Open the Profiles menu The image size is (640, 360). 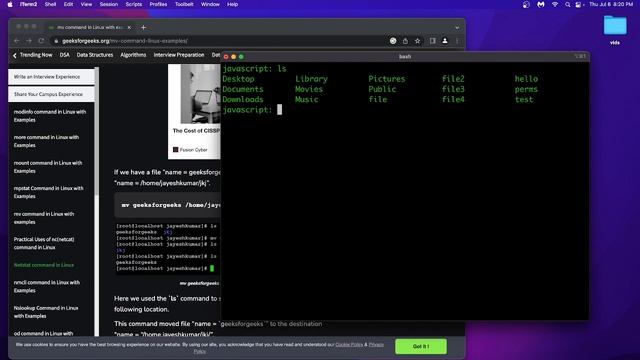tap(158, 4)
